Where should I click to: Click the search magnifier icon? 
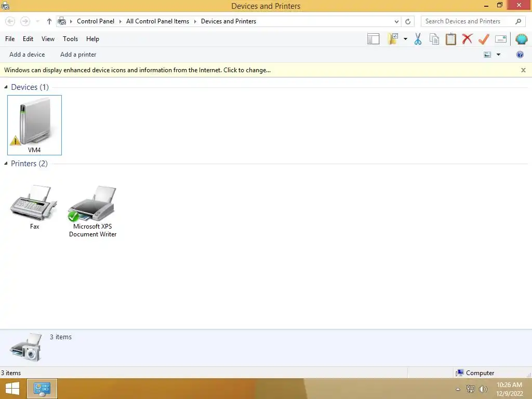click(518, 21)
